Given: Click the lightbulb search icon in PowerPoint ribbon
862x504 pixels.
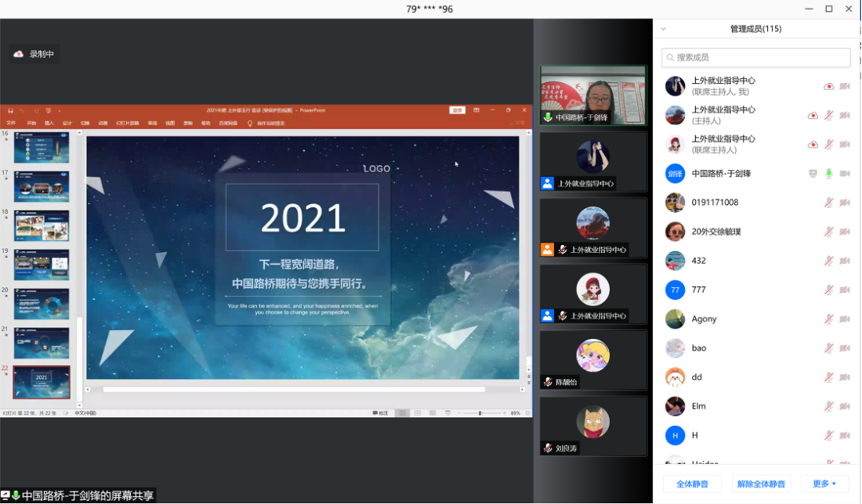Looking at the screenshot, I should pos(250,124).
